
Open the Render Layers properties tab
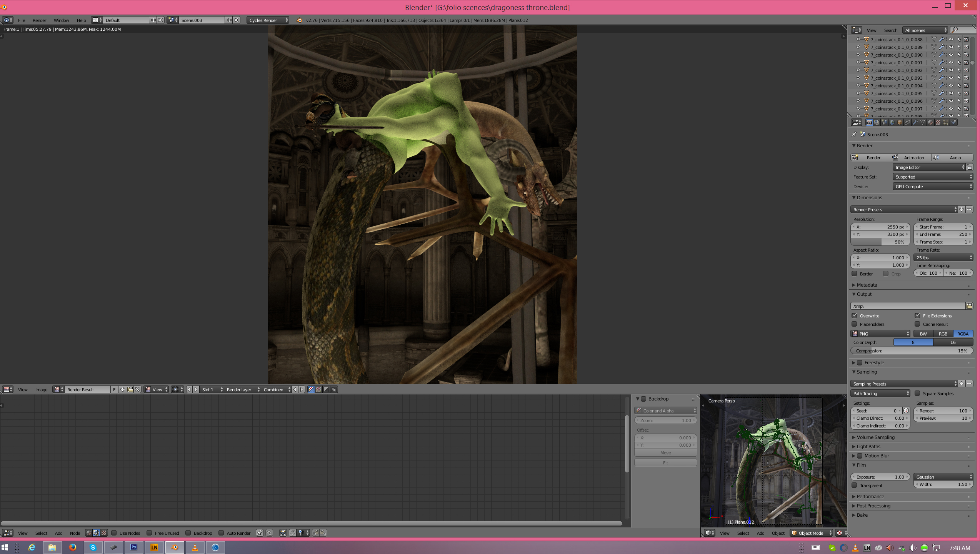[877, 122]
